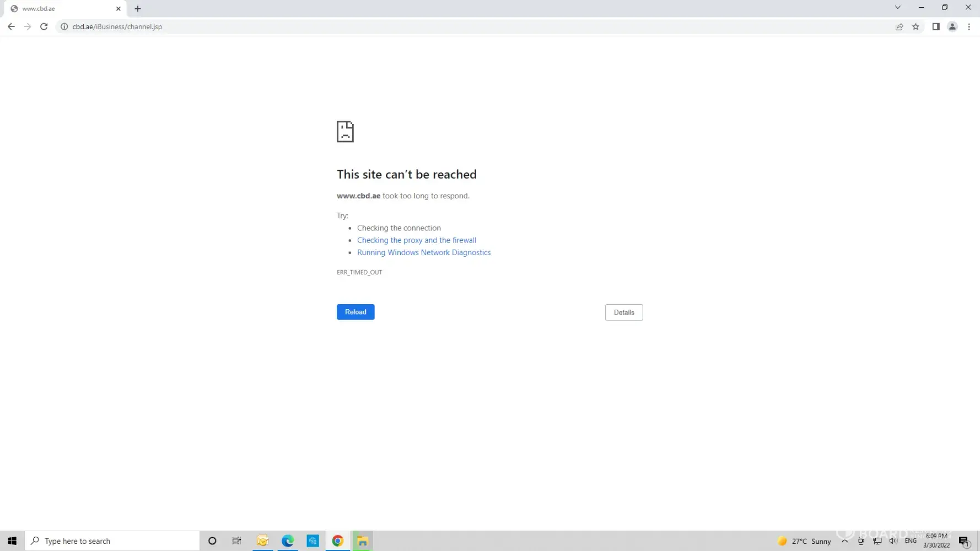This screenshot has width=980, height=551.
Task: Show hidden system tray icons
Action: pos(844,541)
